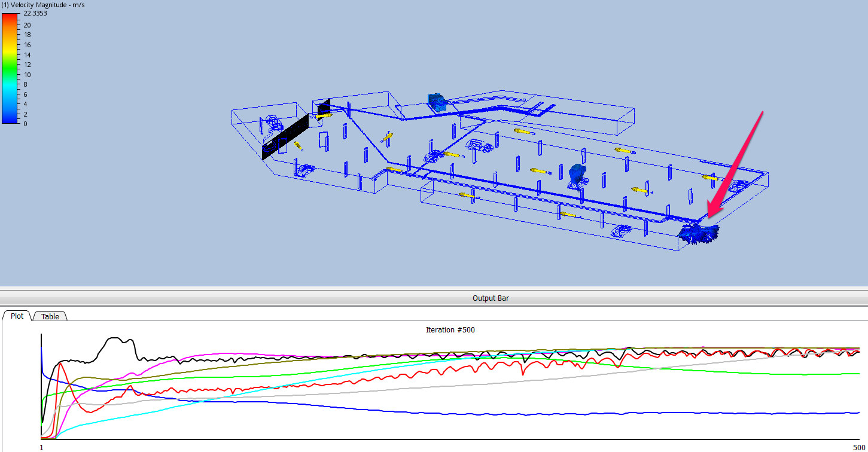The height and width of the screenshot is (452, 868).
Task: Click the Output Bar title bar
Action: tap(491, 298)
